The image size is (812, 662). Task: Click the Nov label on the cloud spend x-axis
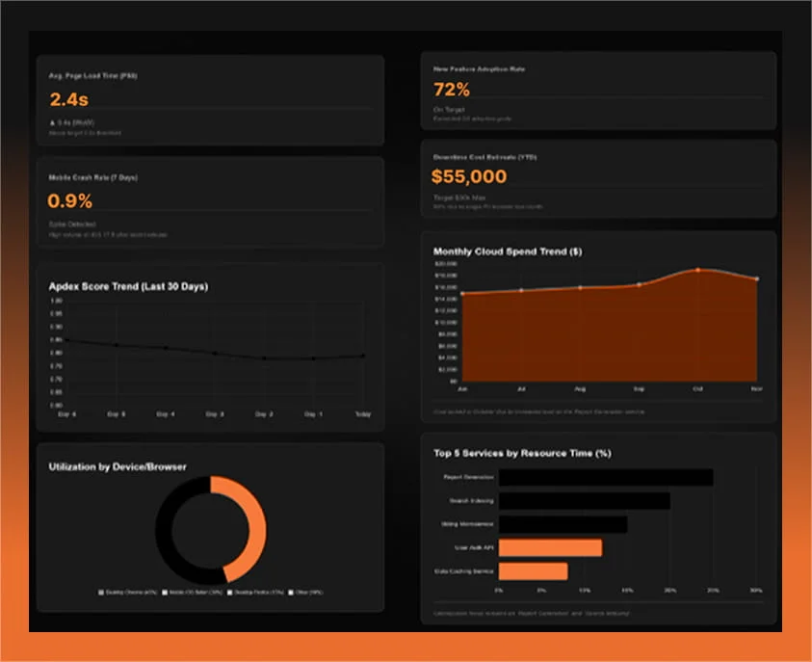pyautogui.click(x=756, y=389)
